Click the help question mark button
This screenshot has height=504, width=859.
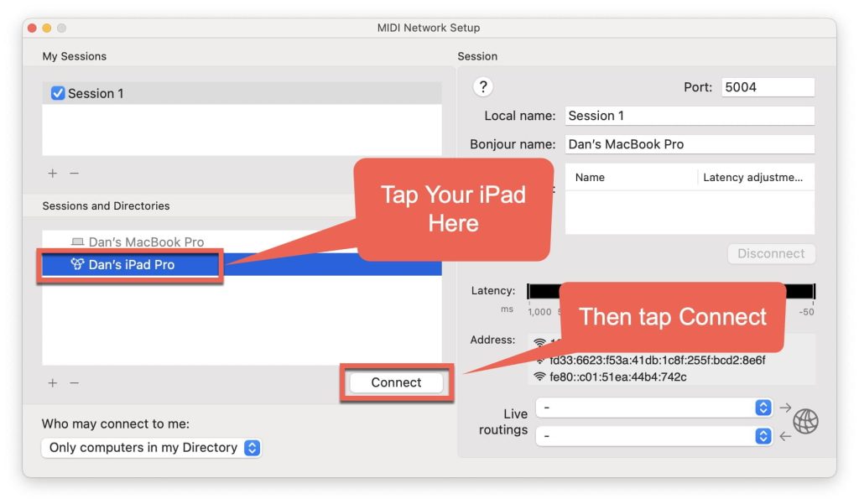click(482, 86)
